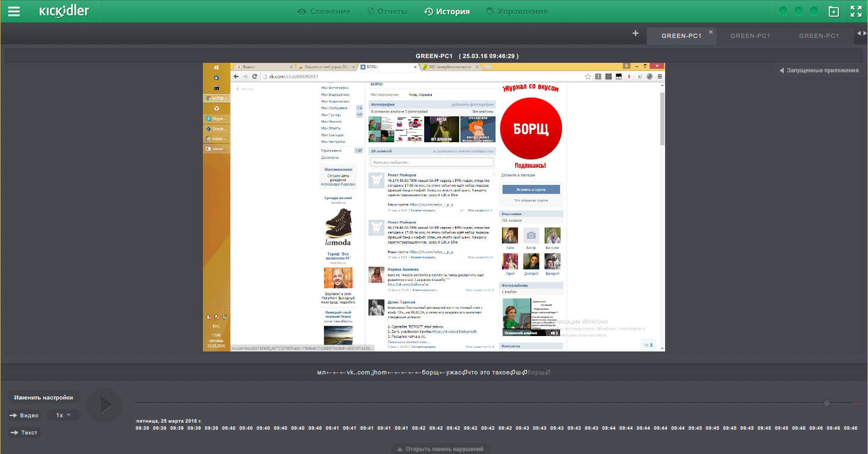The height and width of the screenshot is (454, 868).
Task: Toggle the Текст mode
Action: coord(24,433)
